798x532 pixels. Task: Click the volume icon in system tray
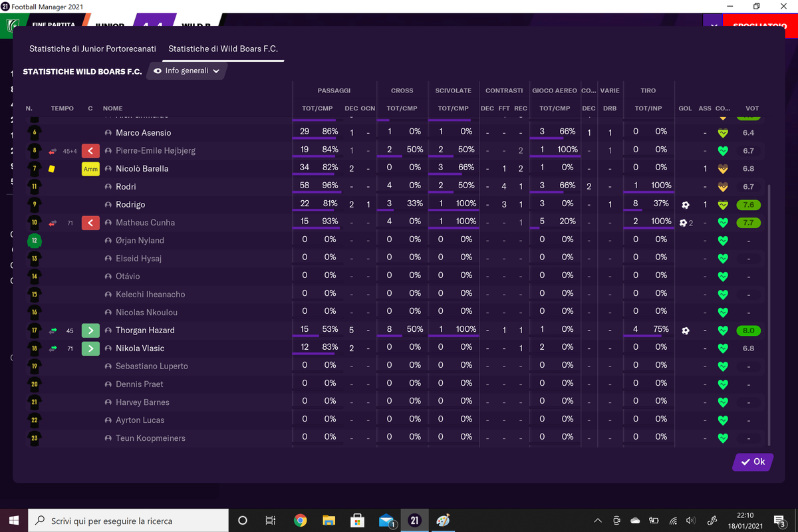691,521
